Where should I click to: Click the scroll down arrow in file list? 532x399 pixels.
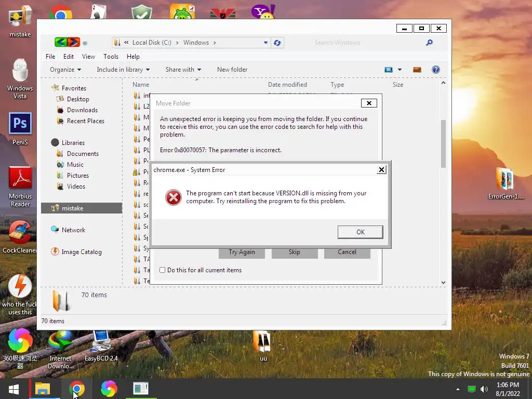pos(443,282)
